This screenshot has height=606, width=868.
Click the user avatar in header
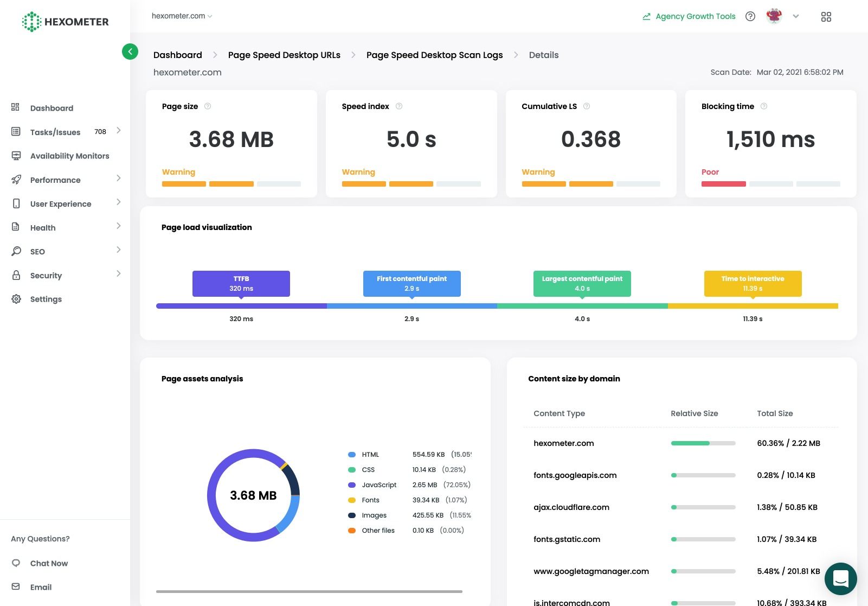(774, 16)
